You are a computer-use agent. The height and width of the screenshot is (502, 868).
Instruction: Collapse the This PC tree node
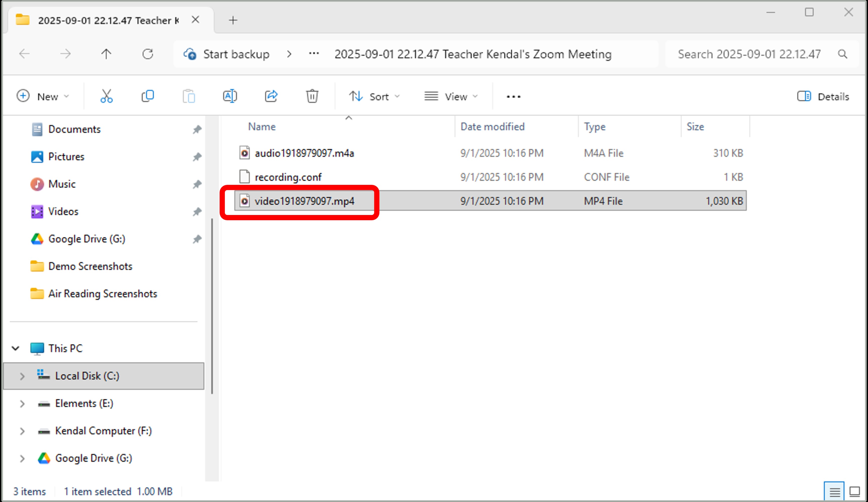point(16,348)
